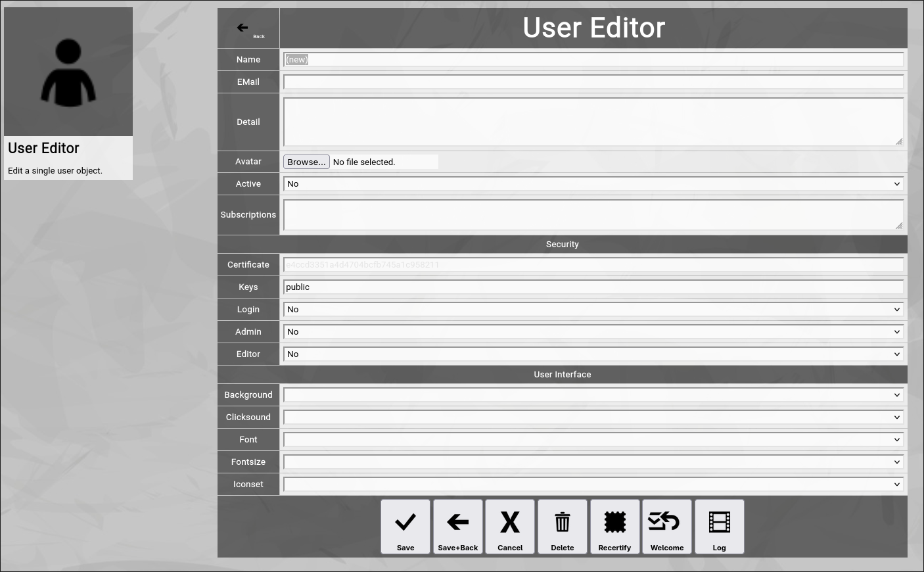Expand the Login dropdown
The height and width of the screenshot is (572, 924).
593,310
